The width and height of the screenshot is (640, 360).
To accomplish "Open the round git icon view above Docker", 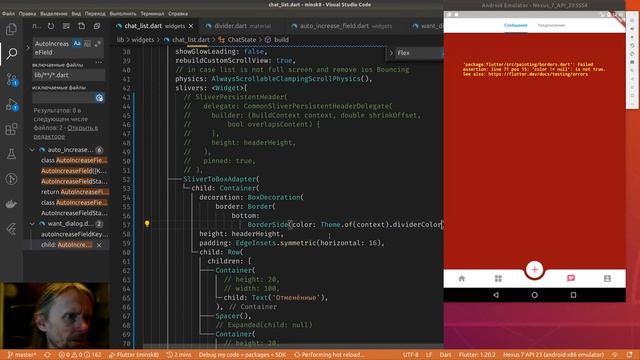I will coord(11,179).
